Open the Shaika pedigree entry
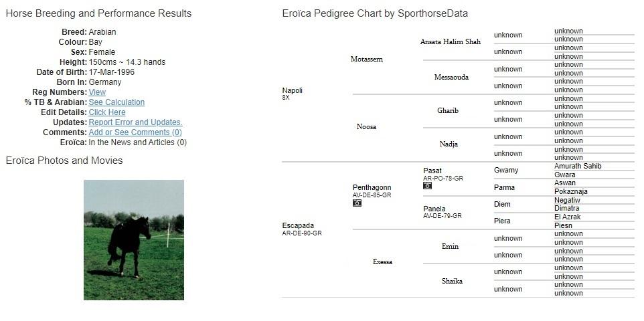The width and height of the screenshot is (644, 321). coord(452,281)
